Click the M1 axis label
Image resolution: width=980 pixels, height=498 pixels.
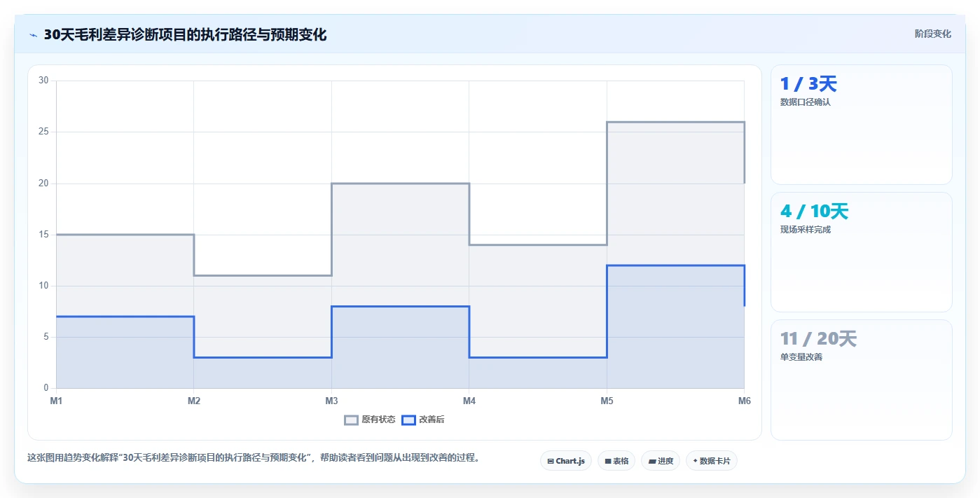tap(56, 401)
